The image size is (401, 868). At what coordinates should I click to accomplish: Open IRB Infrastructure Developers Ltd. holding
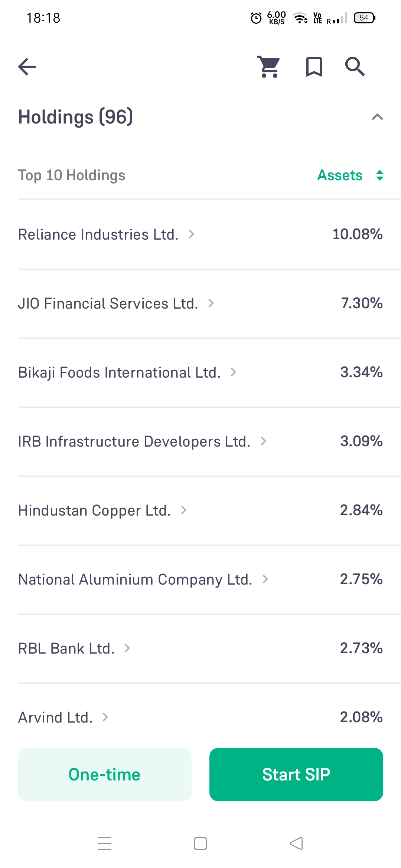tap(134, 441)
